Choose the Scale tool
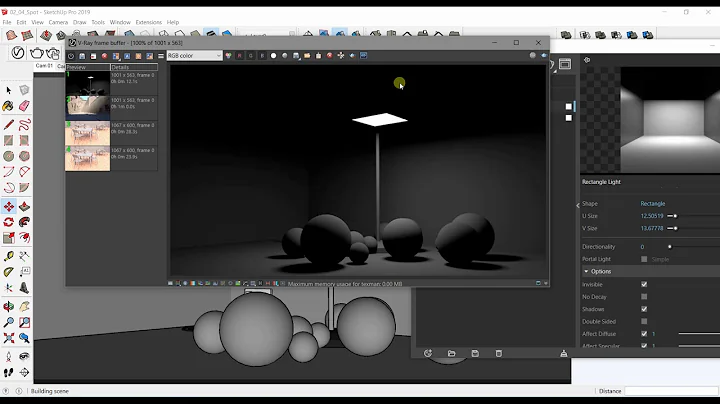 point(9,238)
